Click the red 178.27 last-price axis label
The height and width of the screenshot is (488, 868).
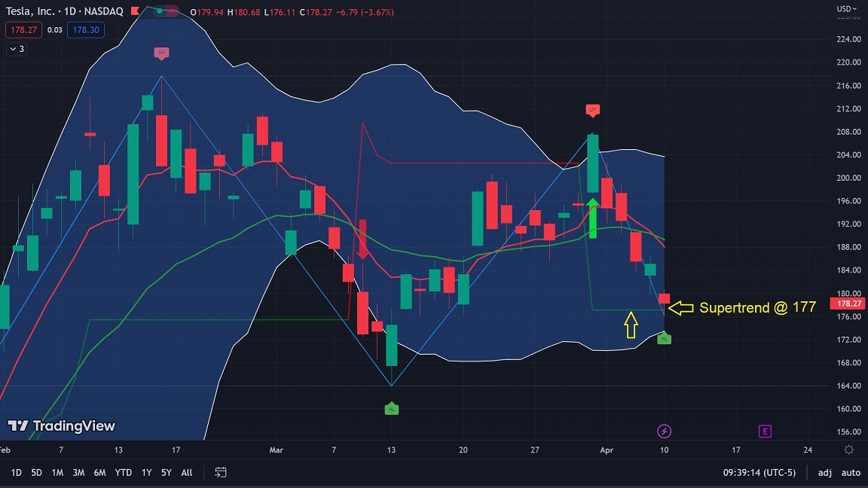[x=848, y=303]
